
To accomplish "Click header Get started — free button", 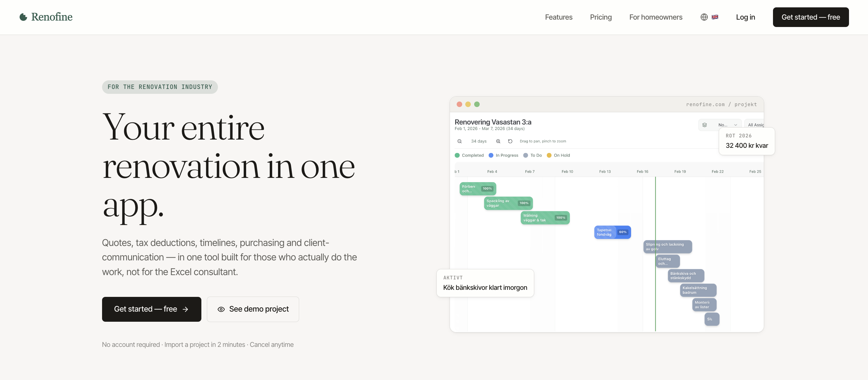I will 810,17.
